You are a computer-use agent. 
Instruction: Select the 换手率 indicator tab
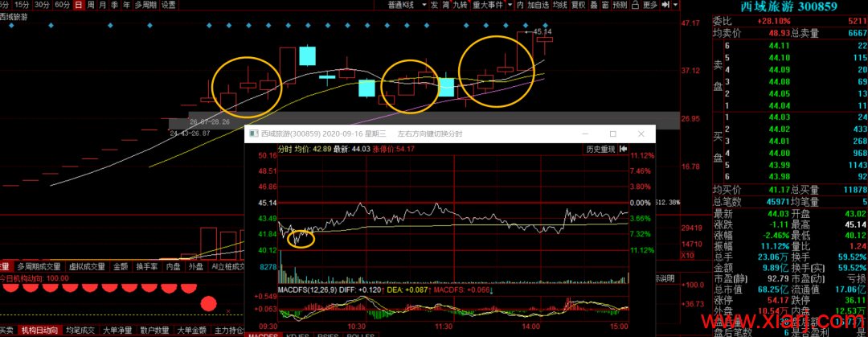pyautogui.click(x=147, y=266)
